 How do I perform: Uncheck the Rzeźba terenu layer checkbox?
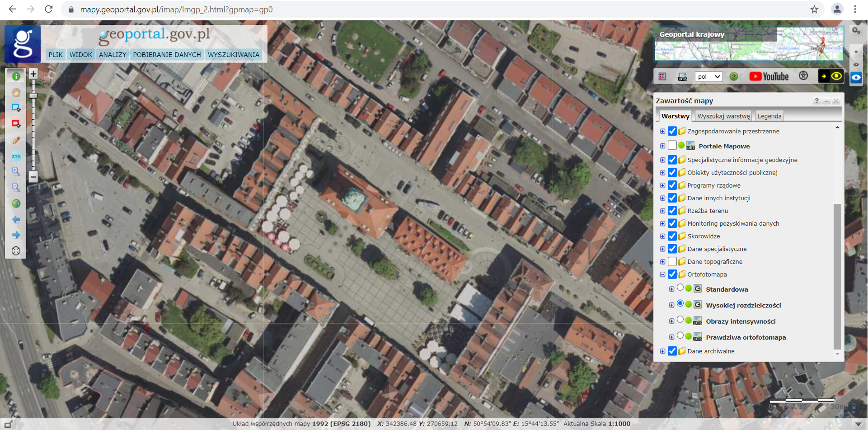click(x=672, y=211)
